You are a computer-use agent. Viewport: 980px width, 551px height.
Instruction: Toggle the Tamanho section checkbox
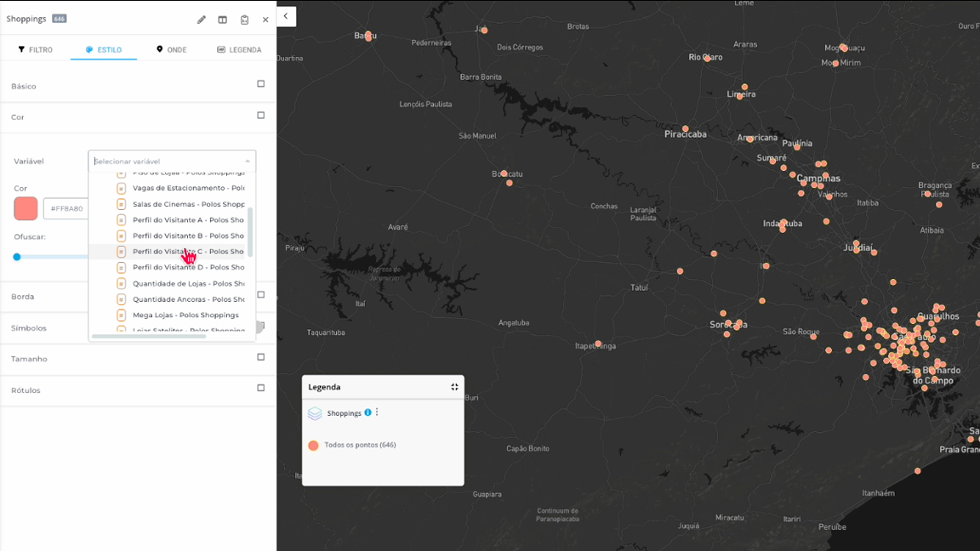tap(261, 357)
